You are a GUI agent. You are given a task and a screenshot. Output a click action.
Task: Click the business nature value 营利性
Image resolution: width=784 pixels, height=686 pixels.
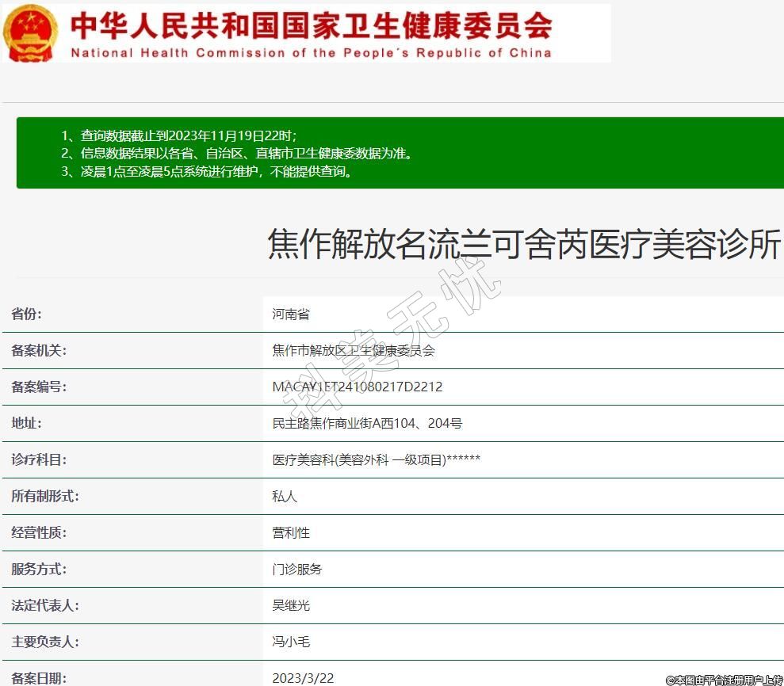pos(291,533)
